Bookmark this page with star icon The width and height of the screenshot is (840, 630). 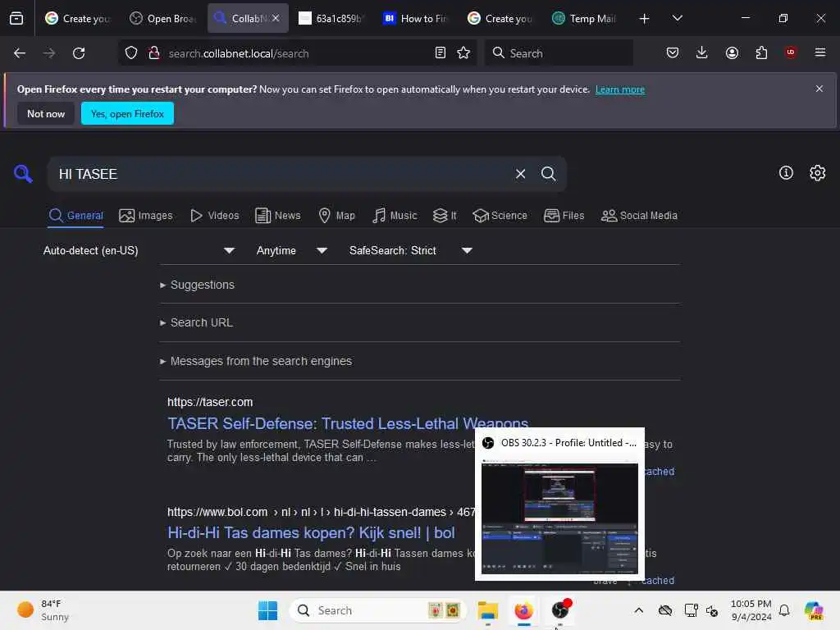point(463,53)
